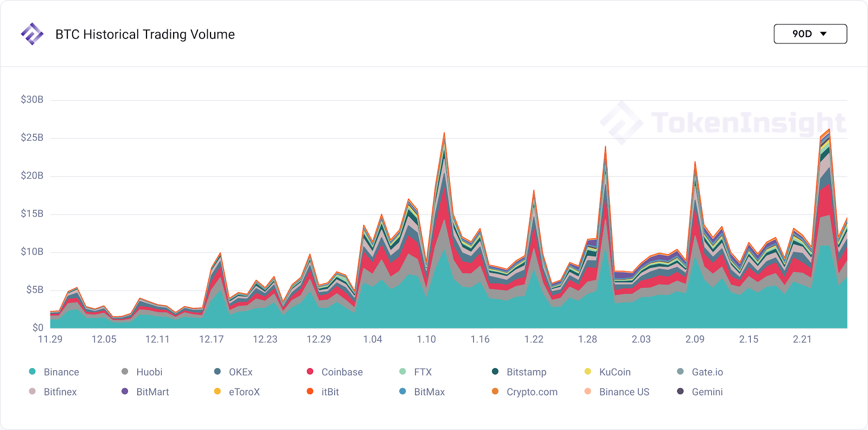The height and width of the screenshot is (430, 868).
Task: Toggle the Binance legend entry
Action: click(54, 372)
